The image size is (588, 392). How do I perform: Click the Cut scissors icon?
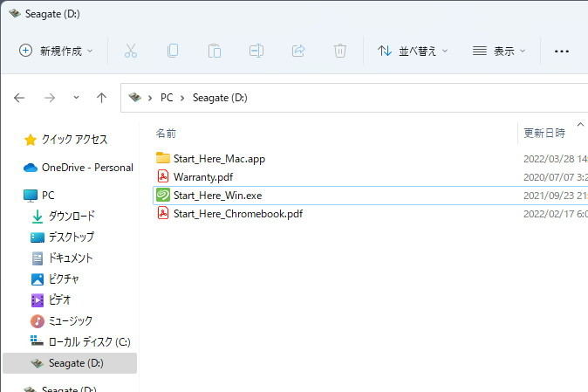131,51
